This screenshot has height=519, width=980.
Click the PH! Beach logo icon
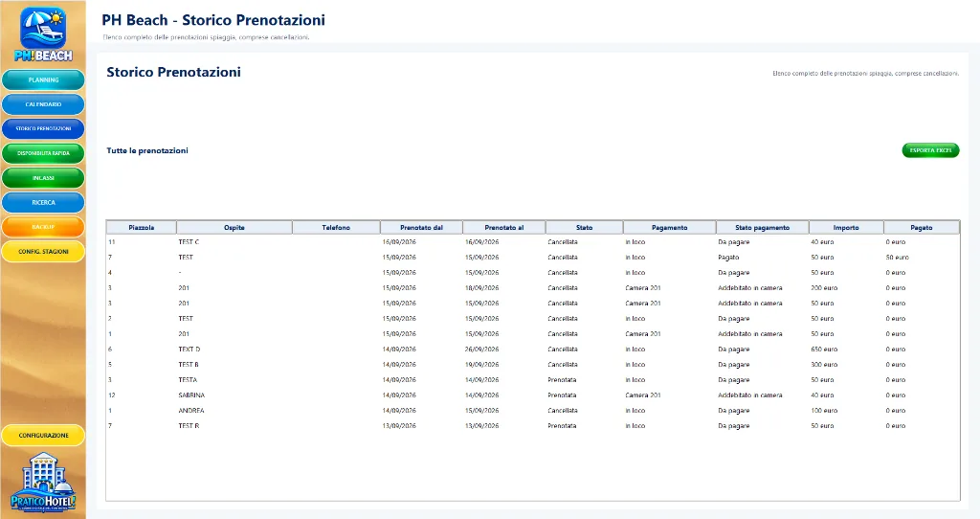point(43,34)
